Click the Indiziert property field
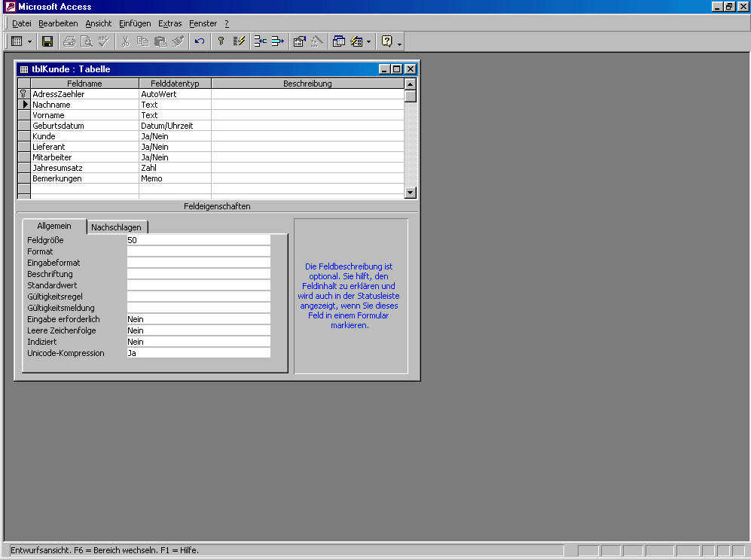Screen dimensions: 751x560 tap(198, 342)
